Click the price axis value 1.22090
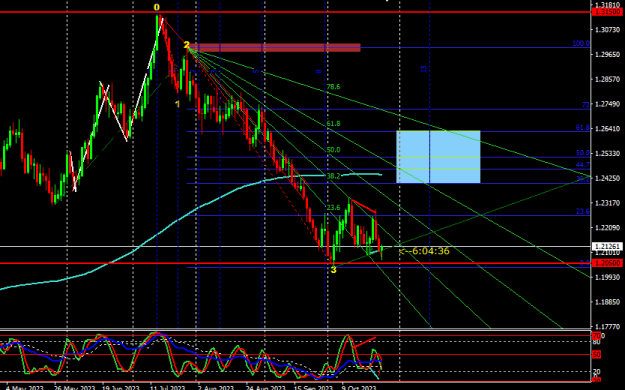Viewport: 625px width, 390px height. coord(607,228)
